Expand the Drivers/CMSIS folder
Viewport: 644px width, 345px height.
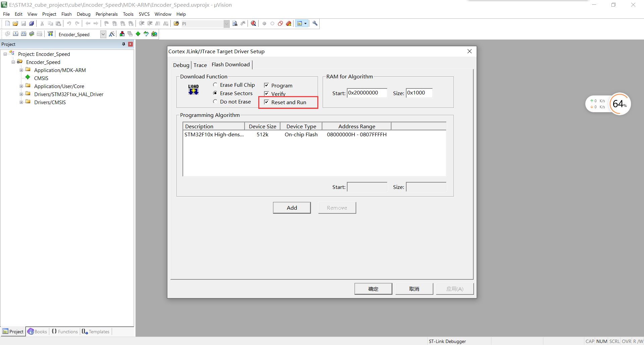point(21,102)
